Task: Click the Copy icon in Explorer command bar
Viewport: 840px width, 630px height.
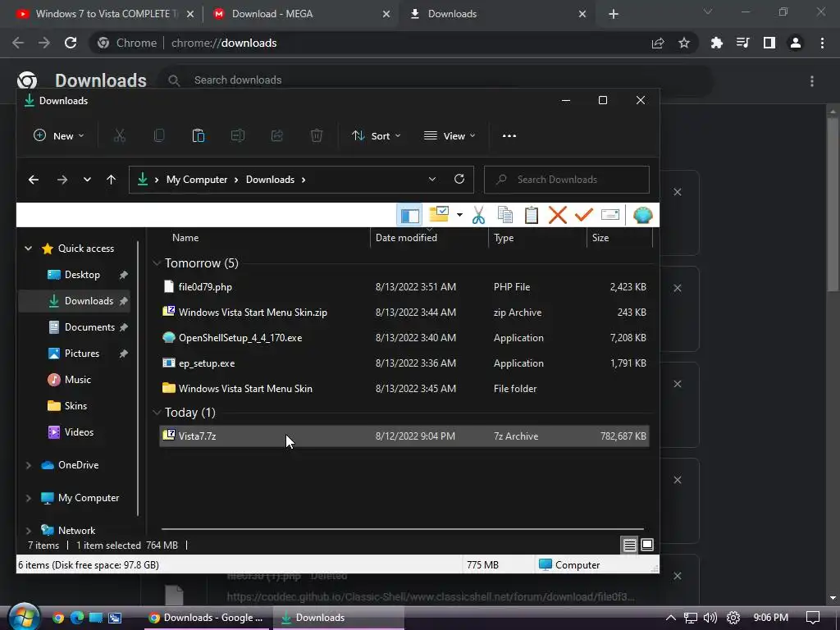Action: click(x=159, y=136)
